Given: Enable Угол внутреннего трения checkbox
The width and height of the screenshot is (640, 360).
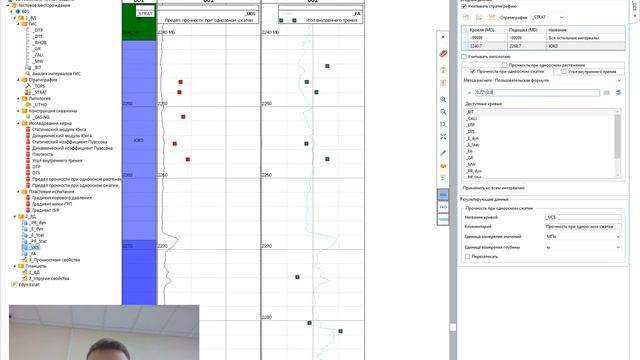Looking at the screenshot, I should point(564,71).
